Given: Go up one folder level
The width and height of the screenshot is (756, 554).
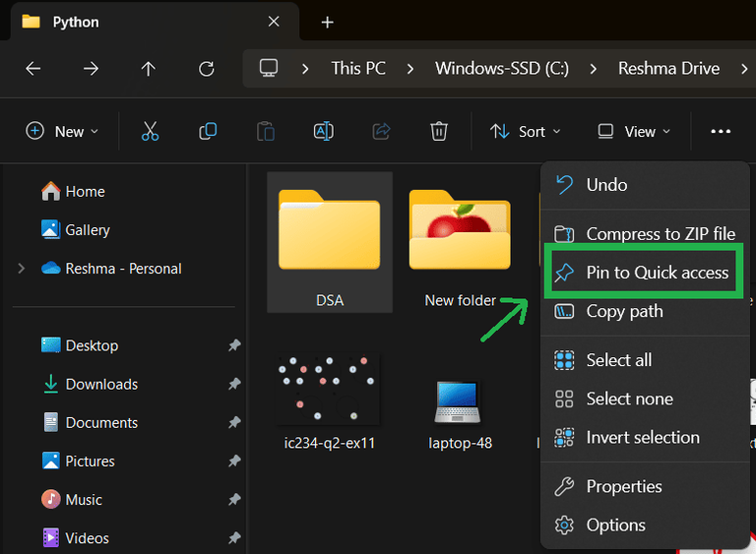Looking at the screenshot, I should click(x=149, y=69).
